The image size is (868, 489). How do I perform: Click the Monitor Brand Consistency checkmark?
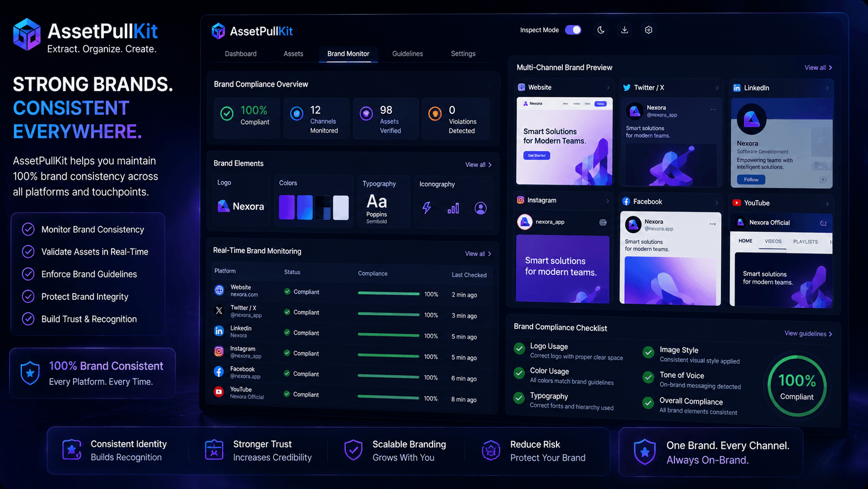[28, 229]
